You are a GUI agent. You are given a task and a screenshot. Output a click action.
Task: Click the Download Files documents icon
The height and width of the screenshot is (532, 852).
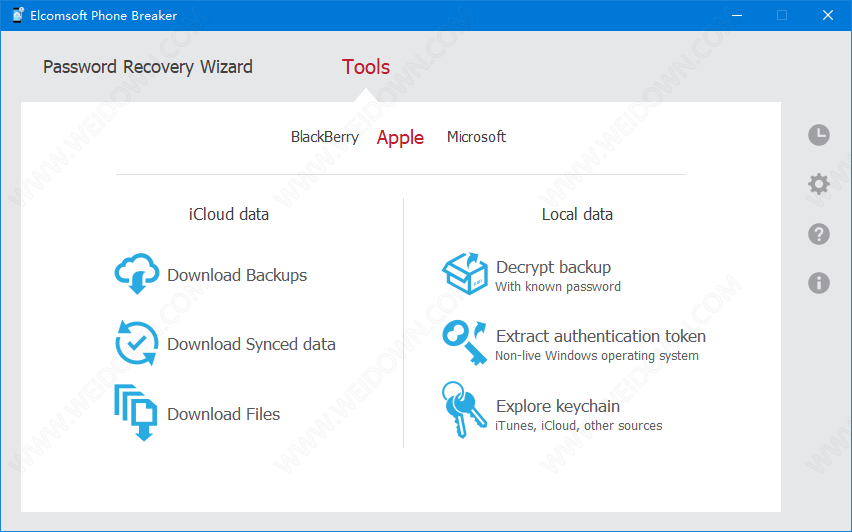(x=136, y=413)
